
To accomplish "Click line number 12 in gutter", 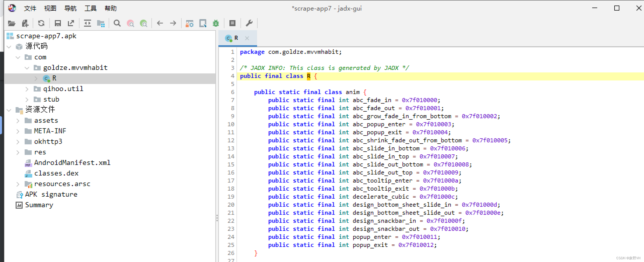I will coord(231,140).
